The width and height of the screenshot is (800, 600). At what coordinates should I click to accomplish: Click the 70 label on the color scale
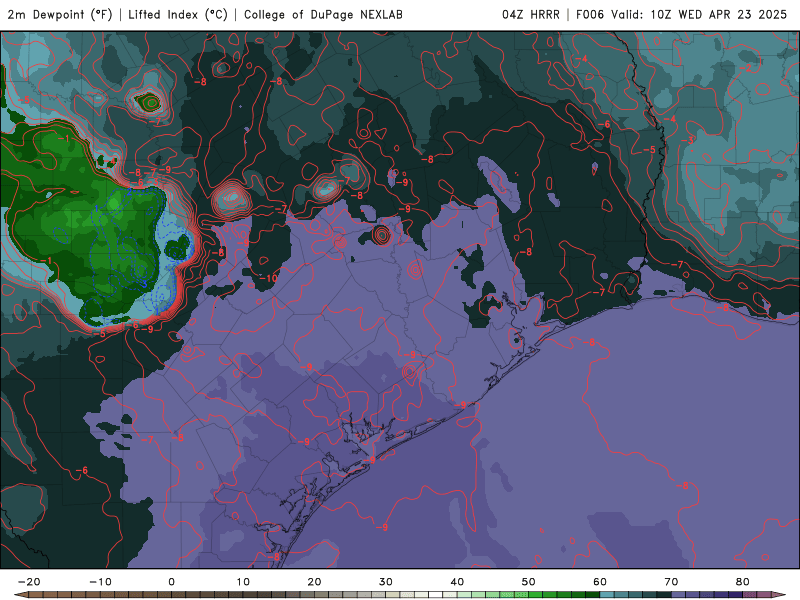click(671, 582)
